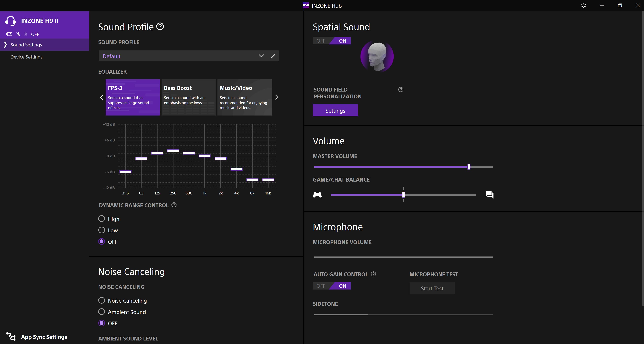Screen dimensions: 644x344
Task: Click the pencil edit icon for sound profile
Action: (273, 56)
